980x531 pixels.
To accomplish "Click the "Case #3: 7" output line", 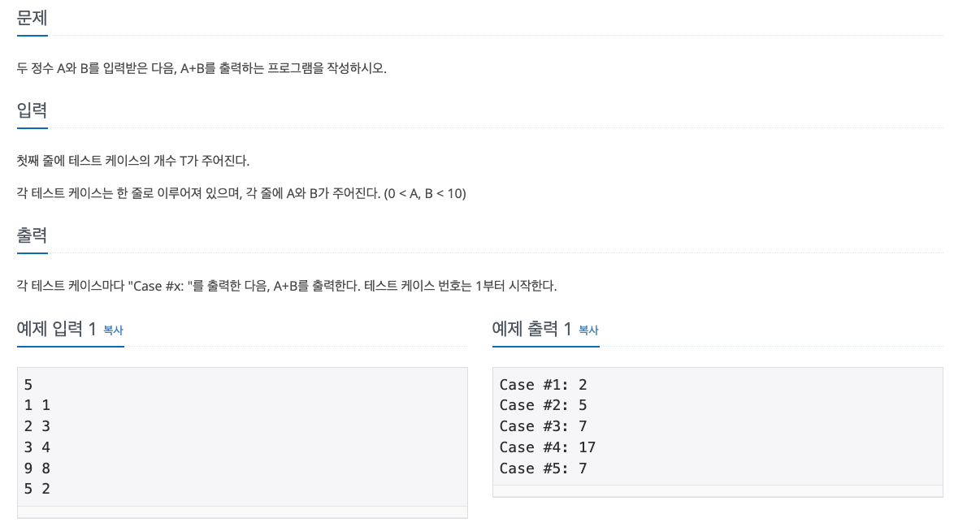I will (543, 426).
